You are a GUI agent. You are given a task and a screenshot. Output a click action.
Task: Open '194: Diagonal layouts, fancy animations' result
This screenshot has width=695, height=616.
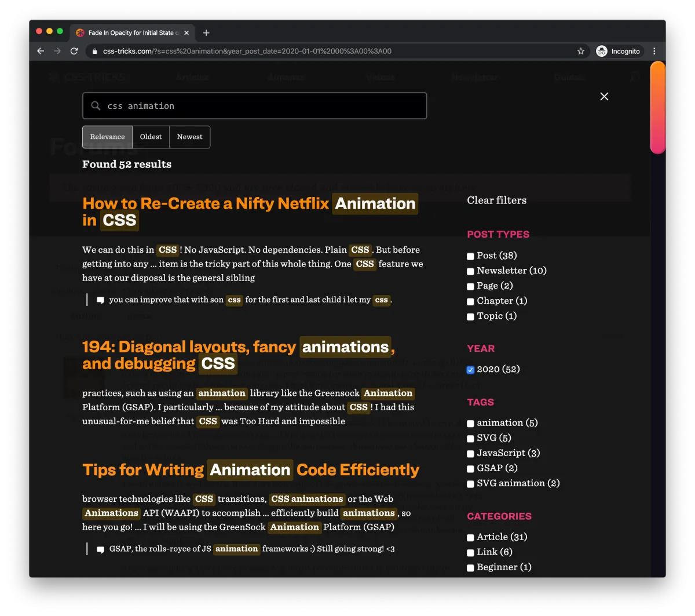(239, 355)
